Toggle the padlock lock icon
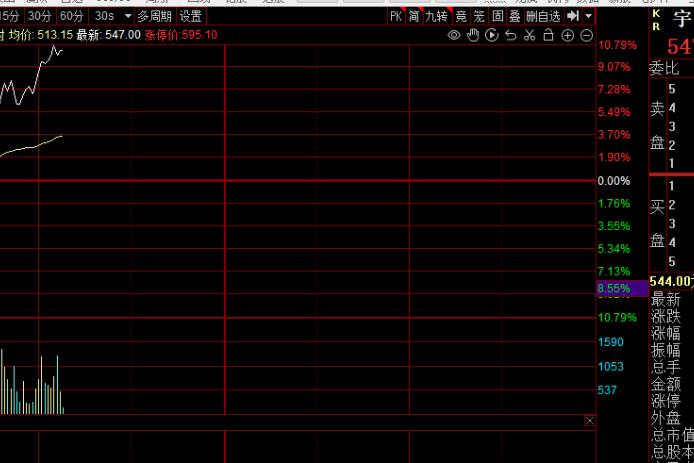The width and height of the screenshot is (694, 463). (x=548, y=35)
